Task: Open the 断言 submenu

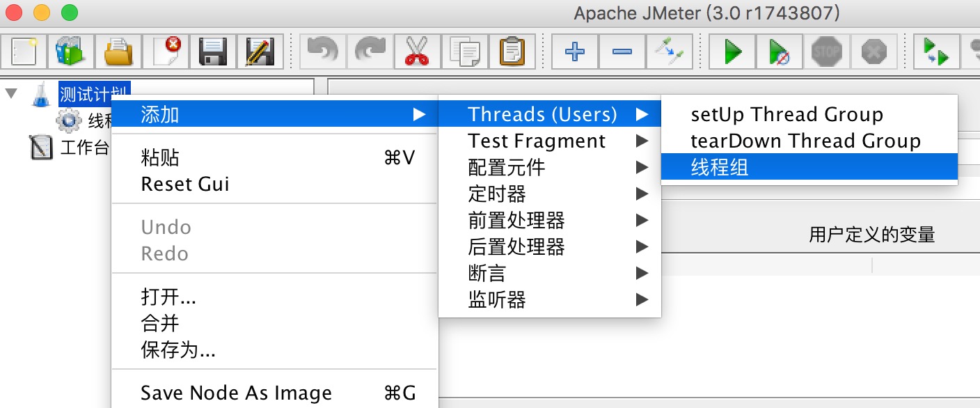Action: [550, 273]
